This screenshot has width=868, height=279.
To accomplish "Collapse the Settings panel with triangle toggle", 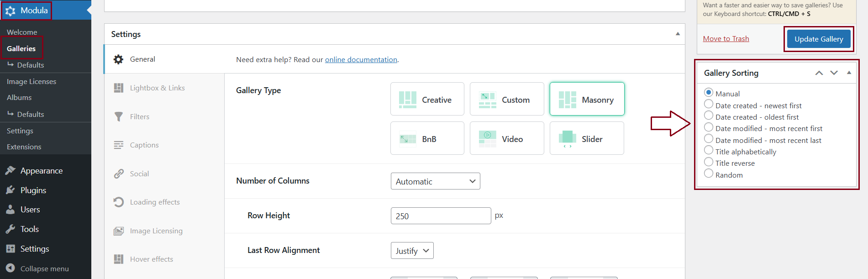I will point(678,34).
